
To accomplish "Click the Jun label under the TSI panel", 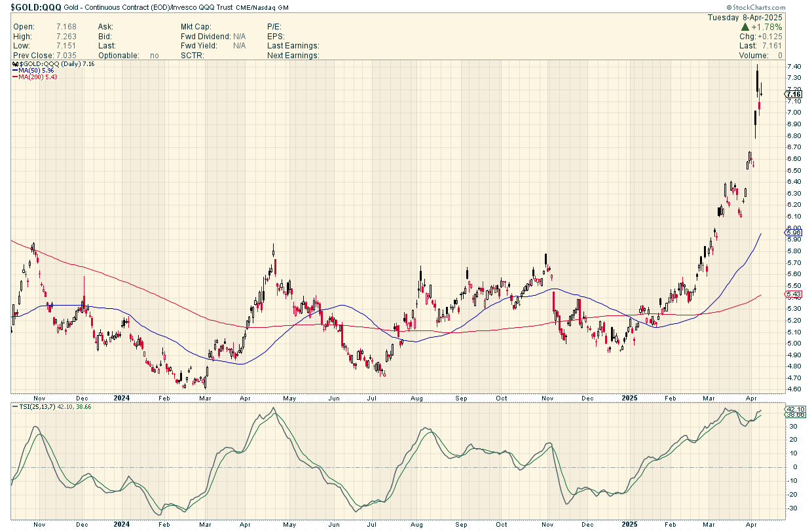I will click(333, 523).
